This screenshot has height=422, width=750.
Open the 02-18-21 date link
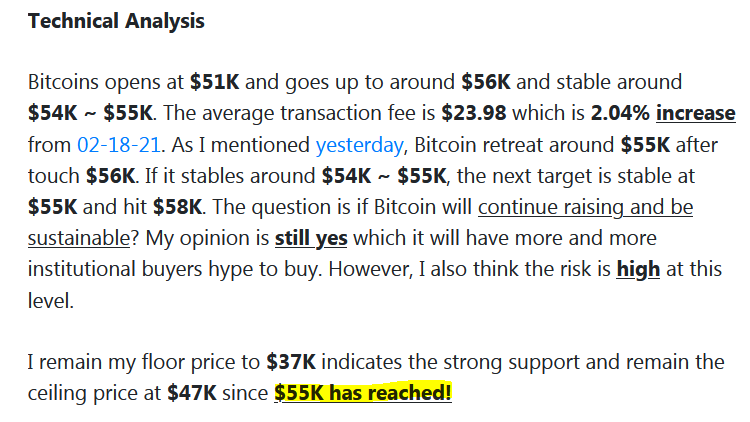click(x=119, y=144)
